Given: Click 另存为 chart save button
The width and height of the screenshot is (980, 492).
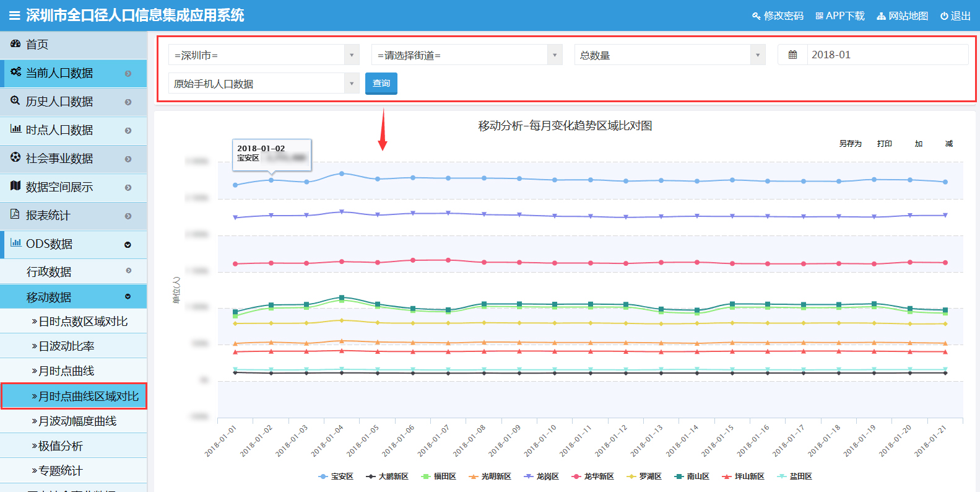Looking at the screenshot, I should pyautogui.click(x=850, y=143).
